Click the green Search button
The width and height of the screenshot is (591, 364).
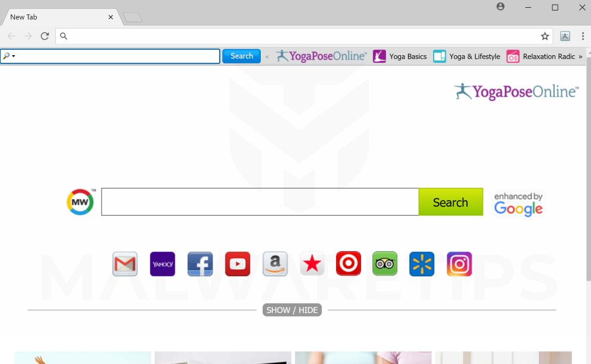450,202
